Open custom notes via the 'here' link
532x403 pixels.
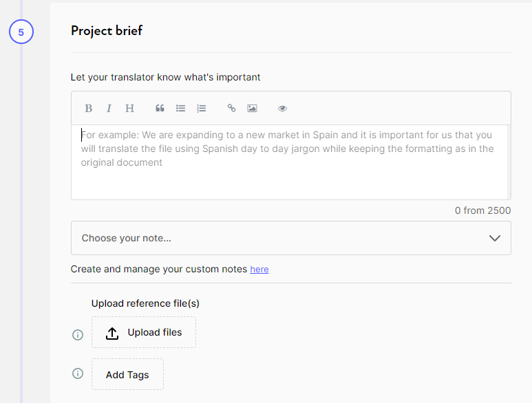[259, 270]
